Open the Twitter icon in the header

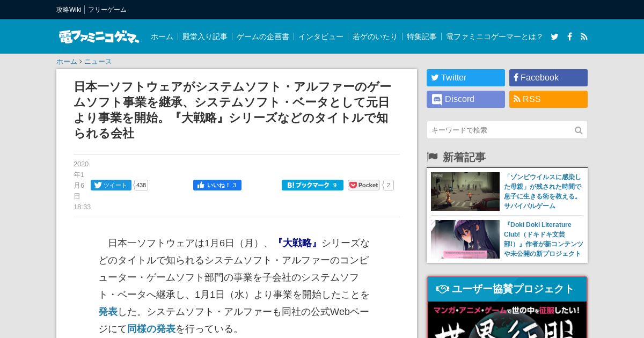pyautogui.click(x=554, y=36)
